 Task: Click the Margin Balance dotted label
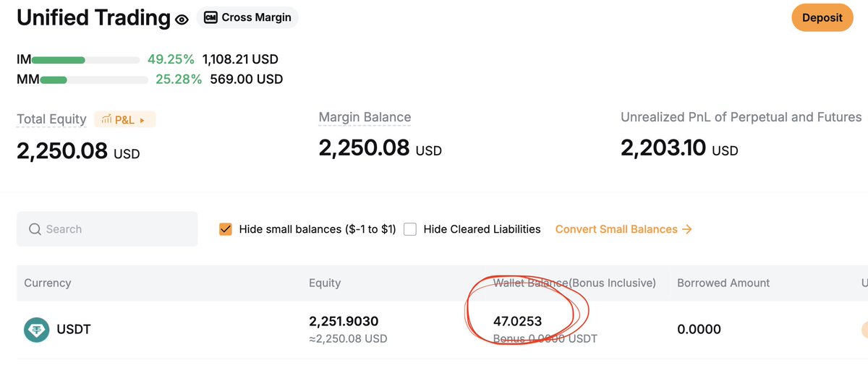tap(365, 117)
